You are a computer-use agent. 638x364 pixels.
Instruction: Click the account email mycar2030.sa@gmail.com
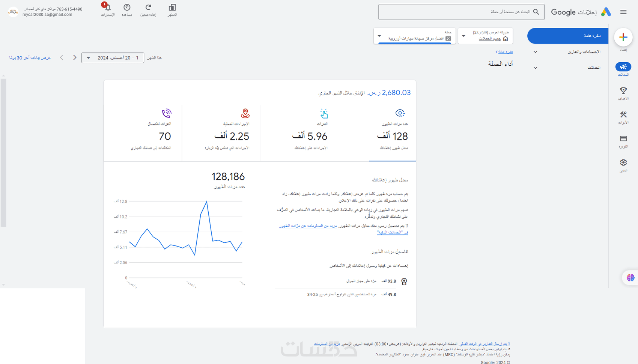click(x=47, y=15)
